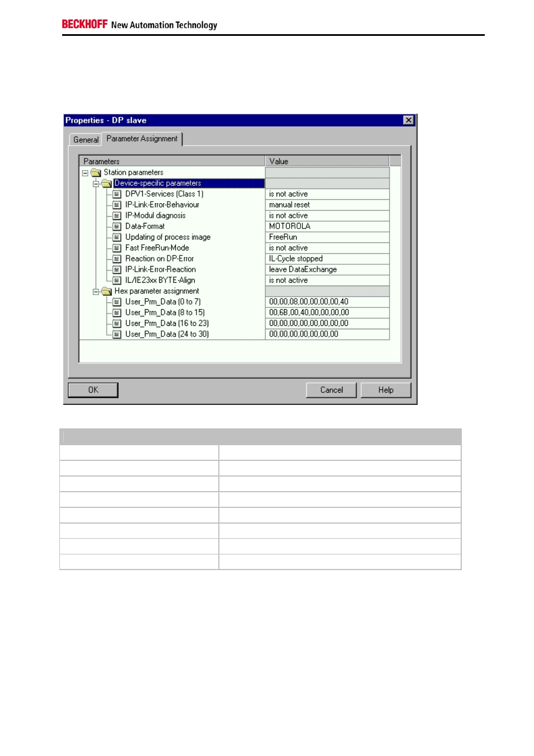Click the 'FreeRun' value cell
This screenshot has height=756, width=534.
(x=327, y=237)
